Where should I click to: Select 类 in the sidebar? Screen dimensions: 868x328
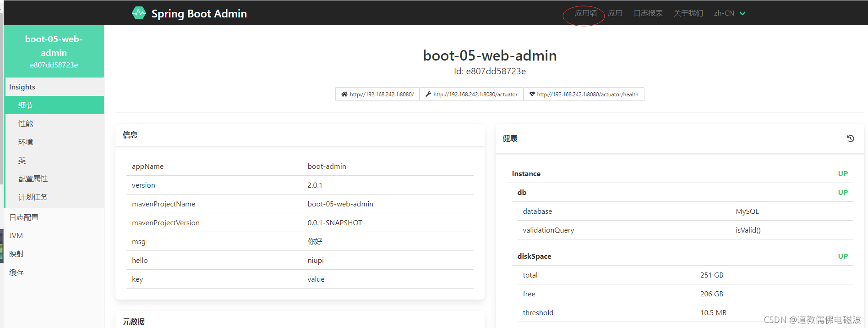click(55, 160)
